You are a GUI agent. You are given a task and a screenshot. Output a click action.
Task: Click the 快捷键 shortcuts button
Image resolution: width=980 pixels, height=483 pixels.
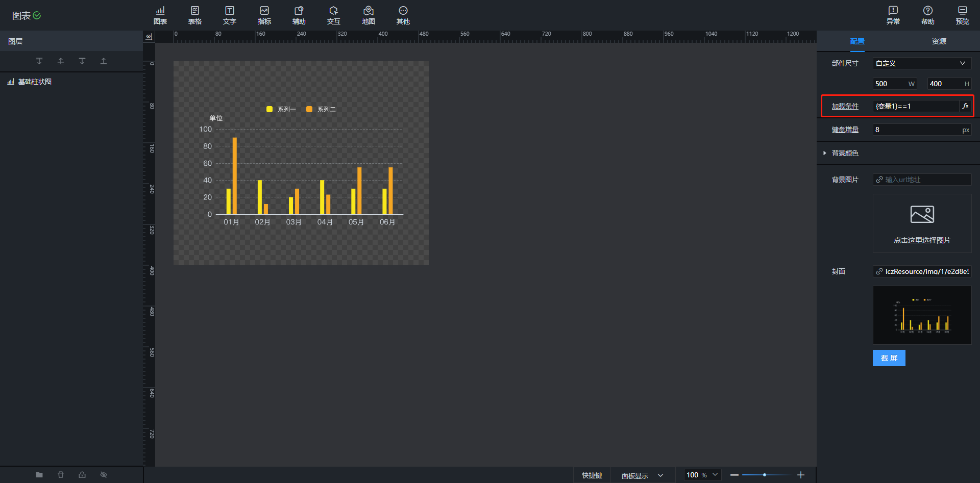[x=592, y=475]
